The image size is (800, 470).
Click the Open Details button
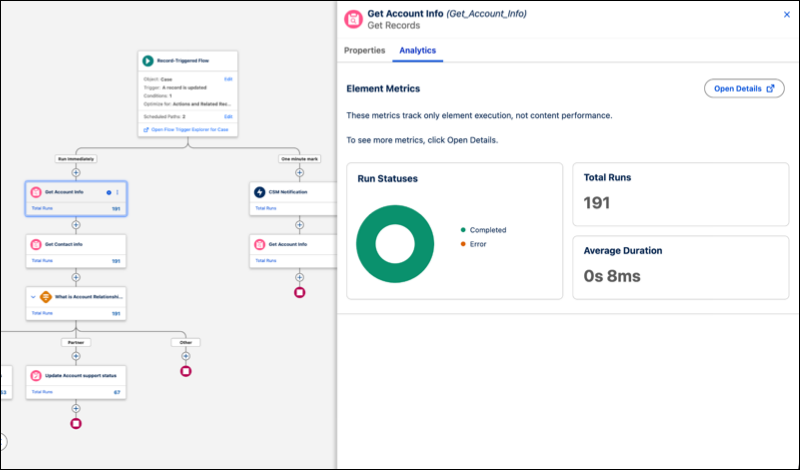pos(744,88)
